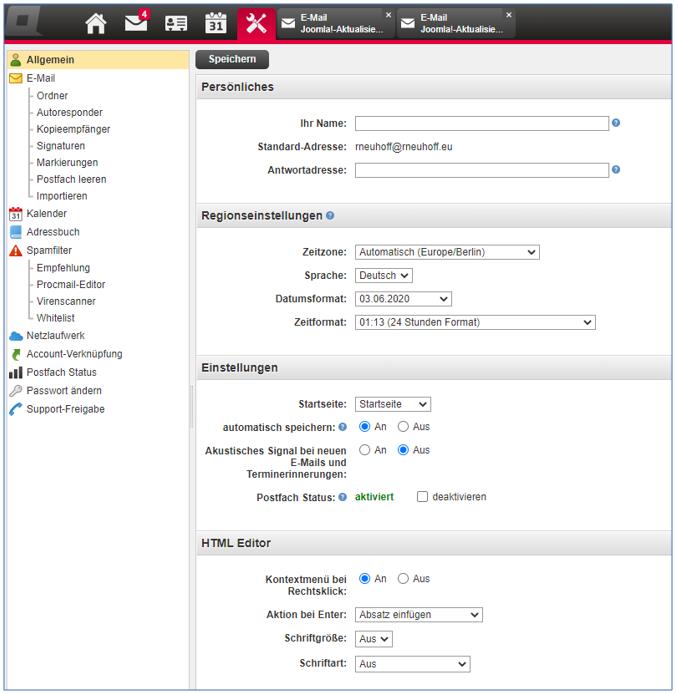Screen dimensions: 678x693
Task: Open the home start page icon
Action: (x=95, y=23)
